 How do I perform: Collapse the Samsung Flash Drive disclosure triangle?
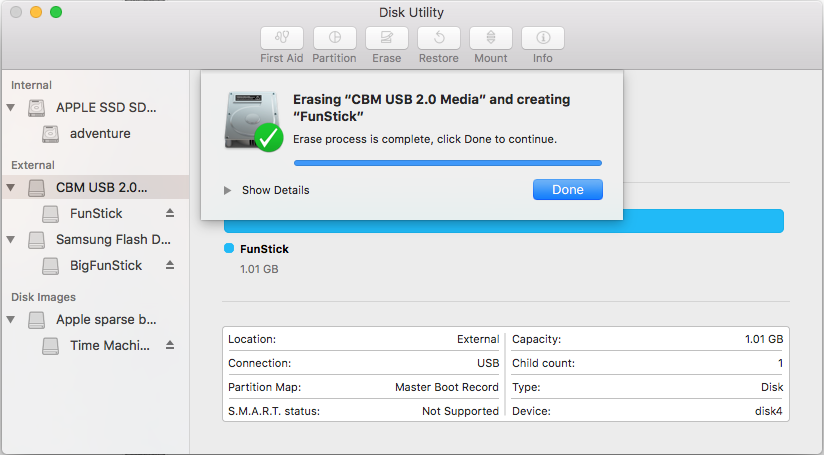pos(11,240)
